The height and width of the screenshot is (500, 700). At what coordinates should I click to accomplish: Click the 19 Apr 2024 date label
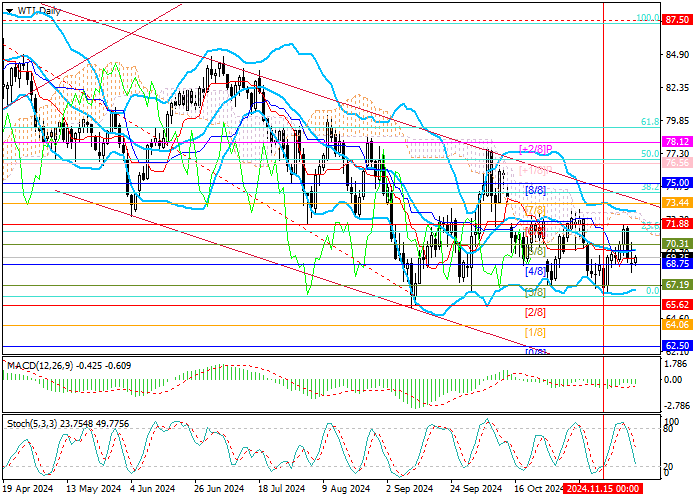28,489
